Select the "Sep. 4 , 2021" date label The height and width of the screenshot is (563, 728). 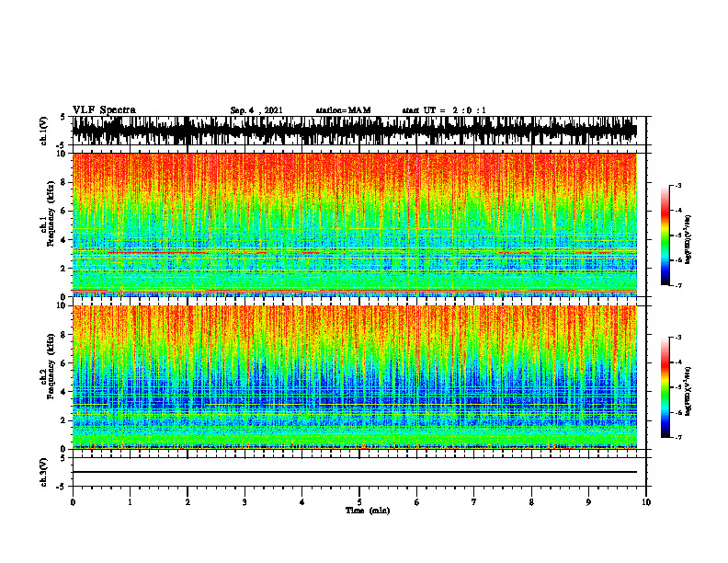[x=256, y=110]
